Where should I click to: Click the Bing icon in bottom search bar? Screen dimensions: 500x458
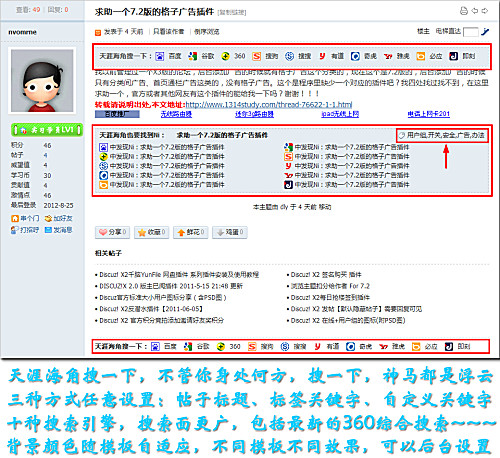point(416,347)
